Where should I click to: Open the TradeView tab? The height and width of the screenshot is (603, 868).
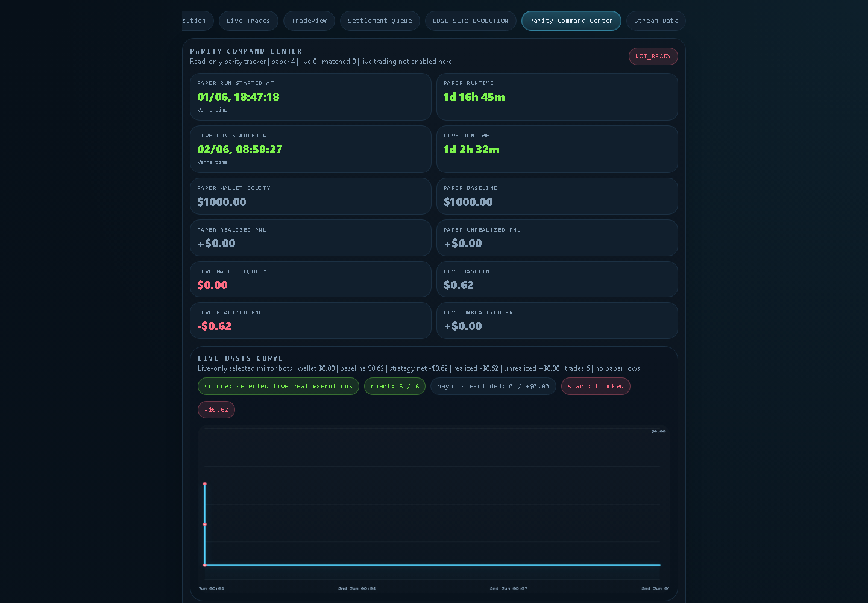click(x=309, y=21)
